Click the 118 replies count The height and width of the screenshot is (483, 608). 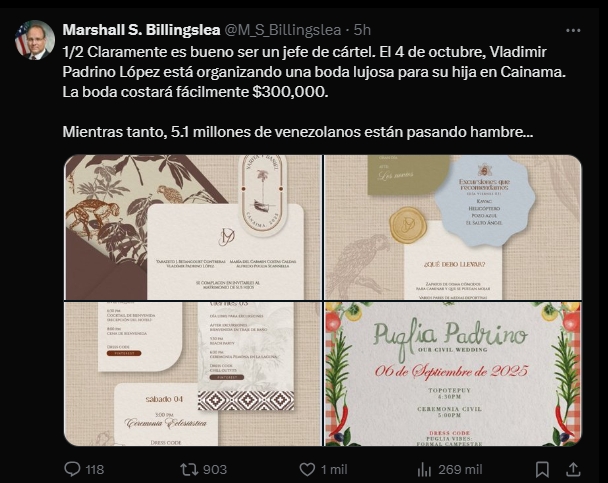click(x=95, y=470)
